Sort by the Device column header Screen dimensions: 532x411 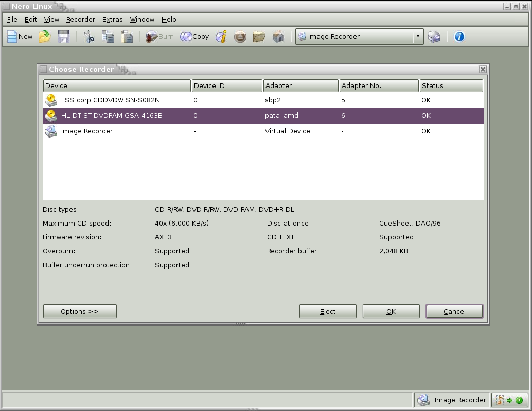pos(117,85)
